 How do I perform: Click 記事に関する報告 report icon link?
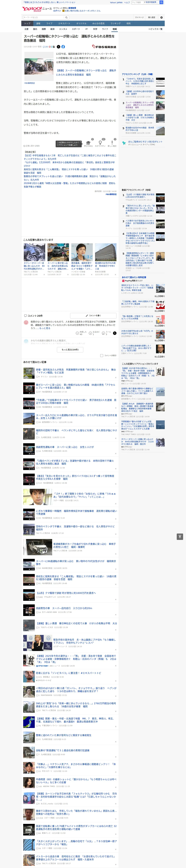pos(32,146)
